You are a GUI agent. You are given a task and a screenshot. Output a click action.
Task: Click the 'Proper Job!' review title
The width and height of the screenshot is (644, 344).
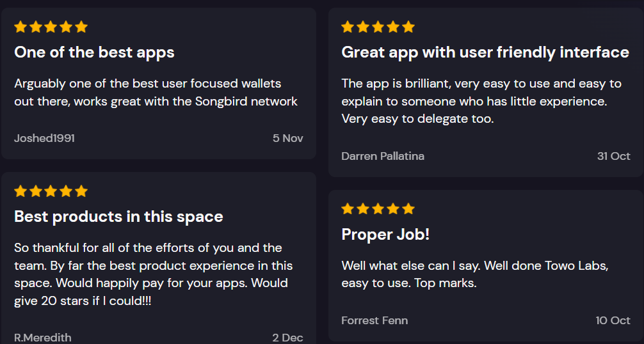click(385, 235)
